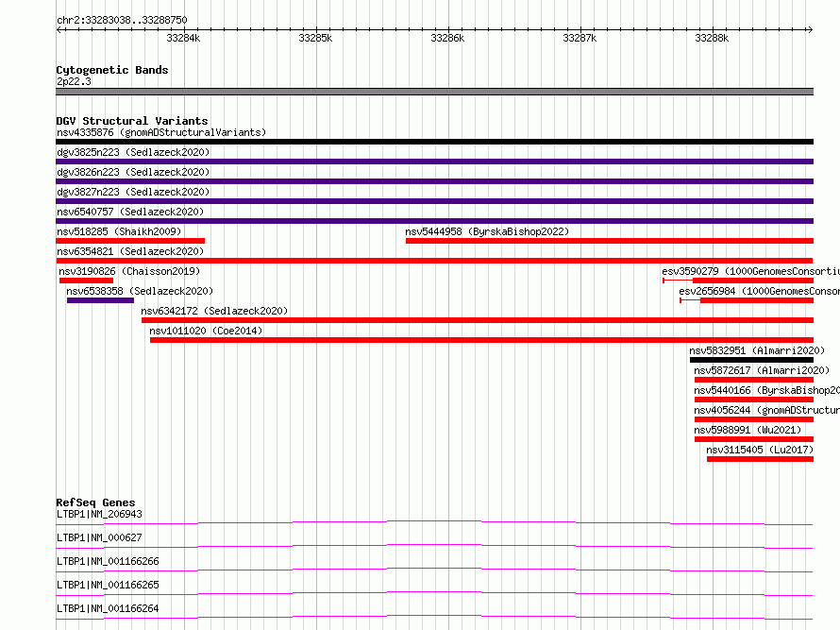
Task: Click the ruler's right arrow end
Action: 810,30
